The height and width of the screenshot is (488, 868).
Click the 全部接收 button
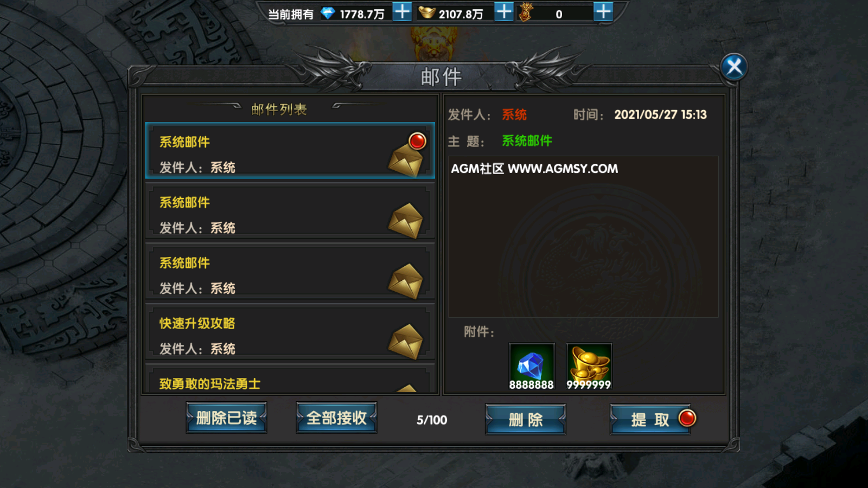pos(336,418)
